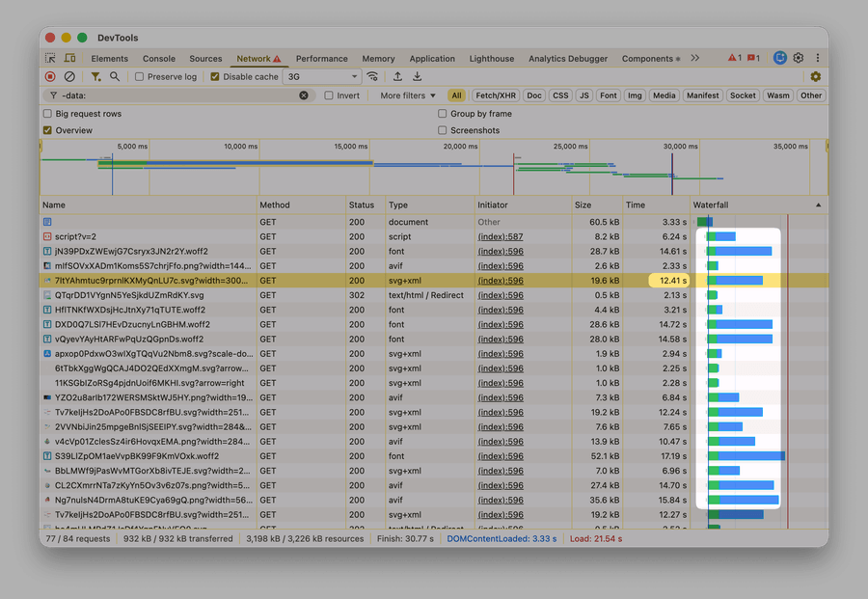This screenshot has width=868, height=599.
Task: Uncheck the Disable cache option
Action: tap(215, 76)
